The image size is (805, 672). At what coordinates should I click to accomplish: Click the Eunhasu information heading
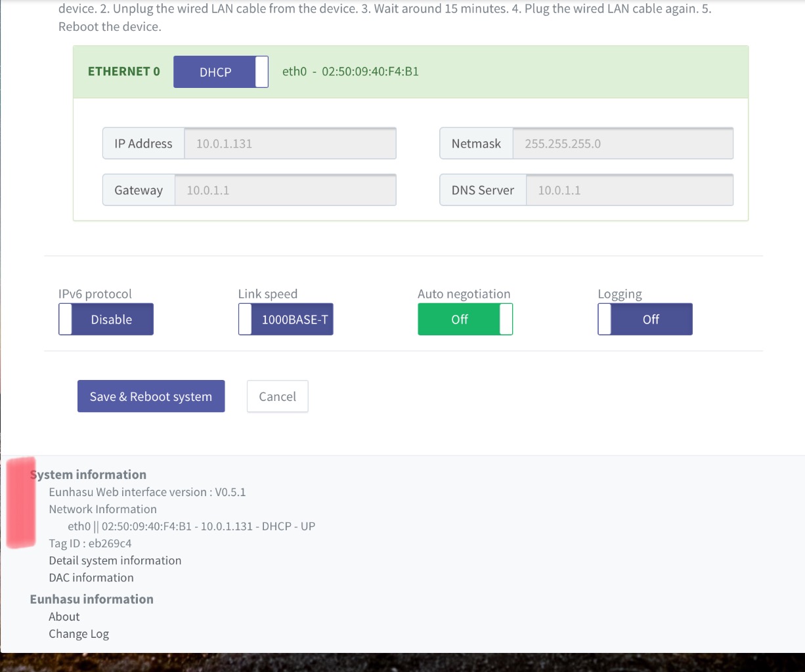(92, 599)
